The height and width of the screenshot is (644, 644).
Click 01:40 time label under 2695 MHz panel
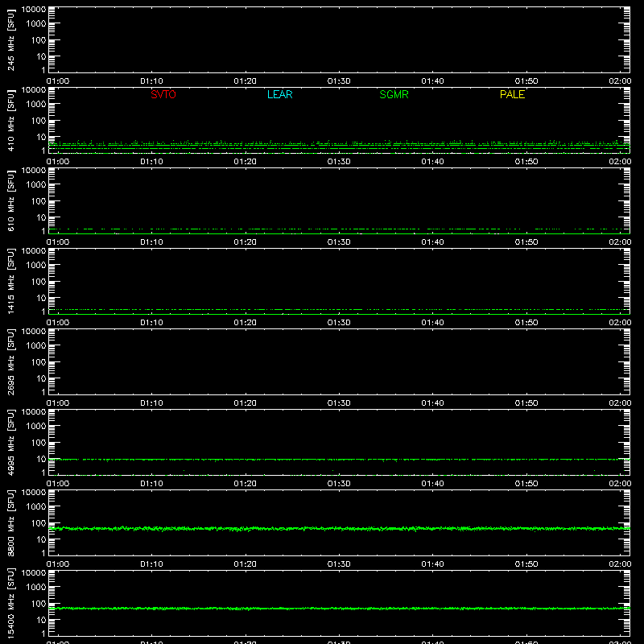[x=432, y=403]
